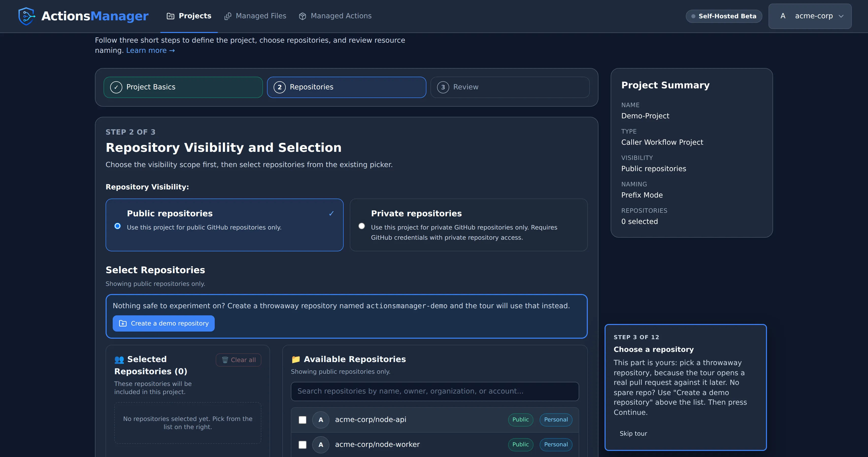This screenshot has height=457, width=868.
Task: Jump to the Review wizard step
Action: [x=510, y=87]
